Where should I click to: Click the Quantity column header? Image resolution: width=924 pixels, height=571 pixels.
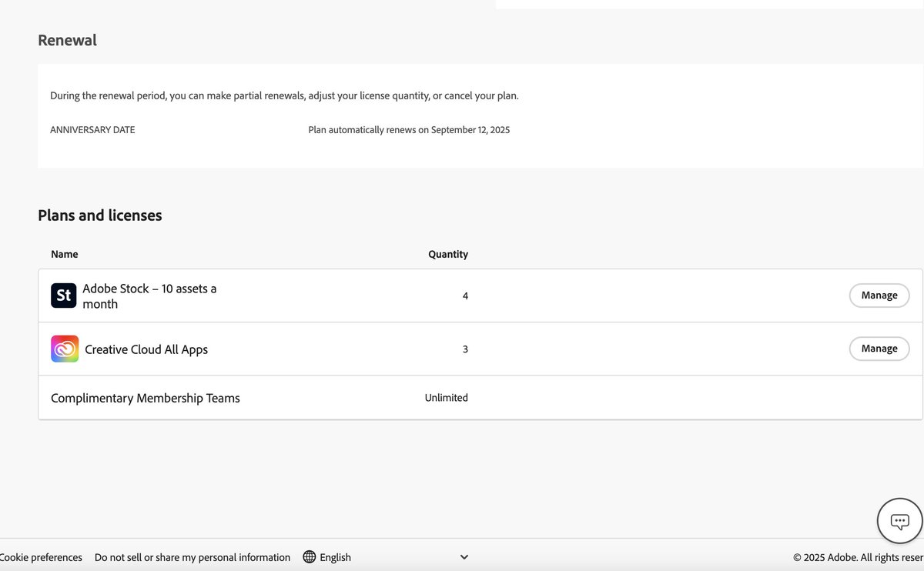tap(448, 254)
